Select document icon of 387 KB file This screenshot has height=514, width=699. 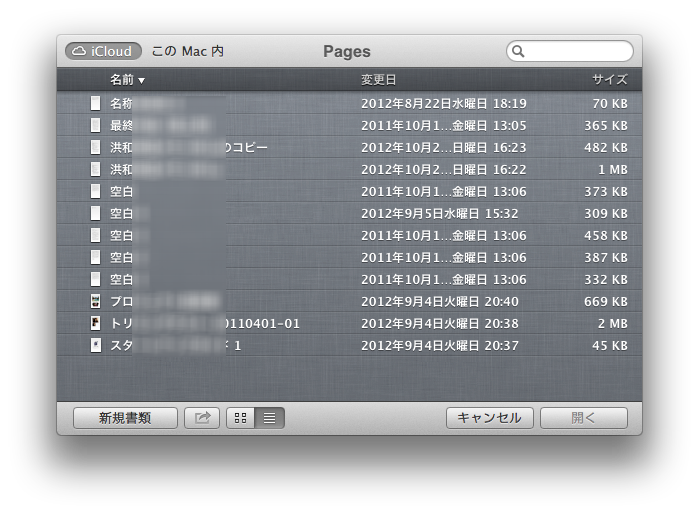click(95, 257)
